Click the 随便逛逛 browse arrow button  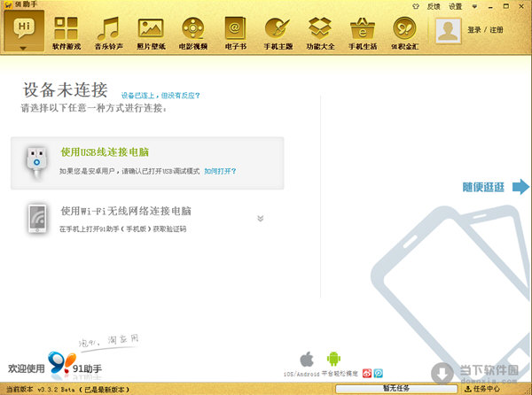point(495,187)
